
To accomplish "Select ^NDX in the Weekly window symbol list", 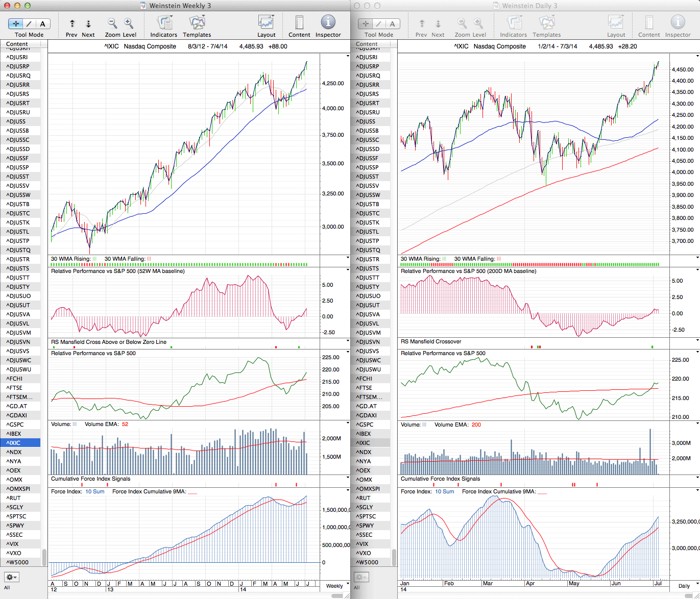I will point(14,452).
